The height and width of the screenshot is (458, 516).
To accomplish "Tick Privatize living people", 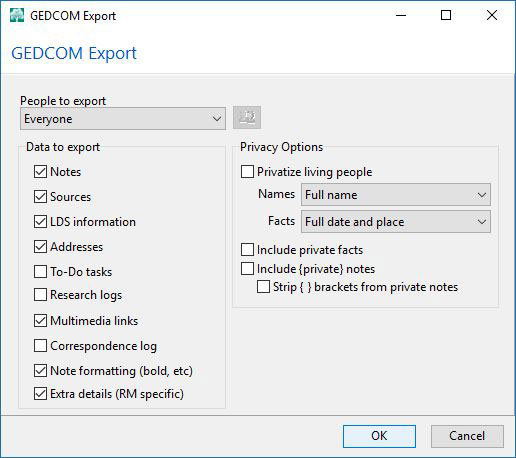I will (x=247, y=172).
